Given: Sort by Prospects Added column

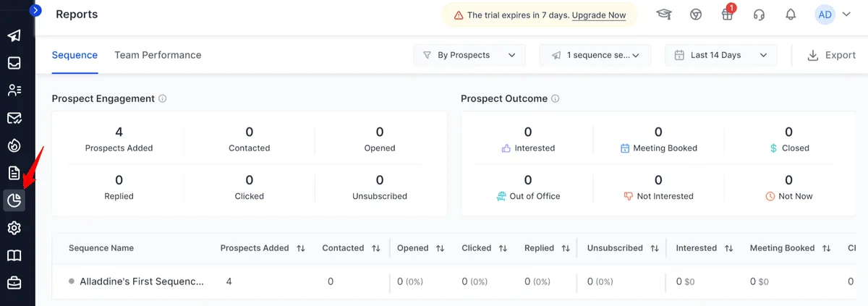Looking at the screenshot, I should point(301,248).
